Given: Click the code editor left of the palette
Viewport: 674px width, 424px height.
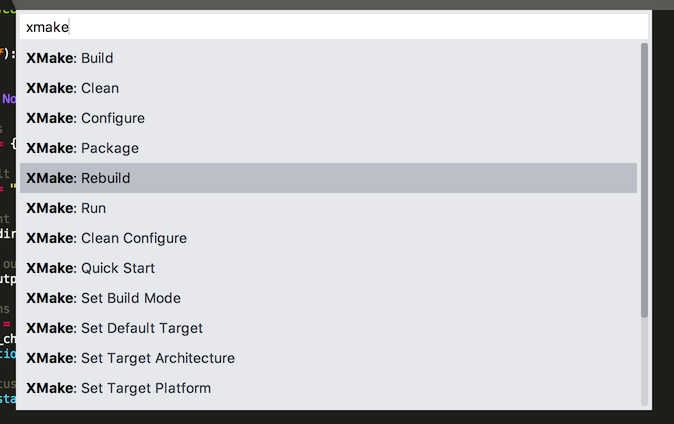Looking at the screenshot, I should coord(8,200).
